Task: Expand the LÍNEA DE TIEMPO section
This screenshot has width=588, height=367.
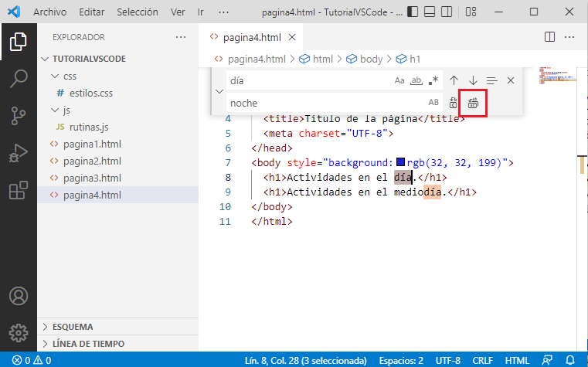Action: (x=117, y=343)
